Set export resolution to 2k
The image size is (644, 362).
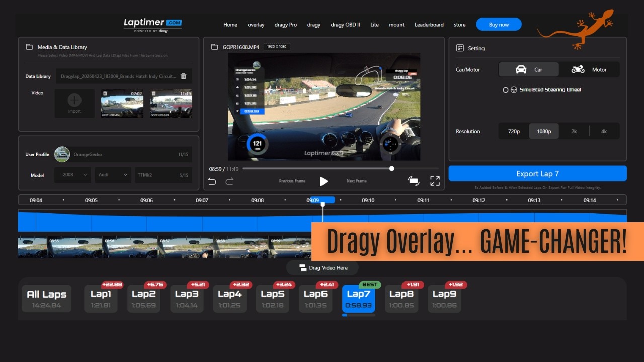574,131
